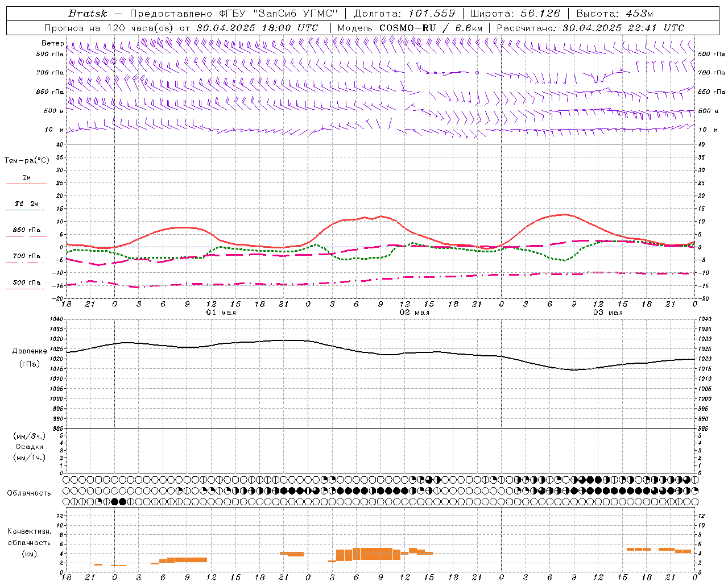
Task: Click the Облачность cloudiness label
Action: [x=29, y=493]
